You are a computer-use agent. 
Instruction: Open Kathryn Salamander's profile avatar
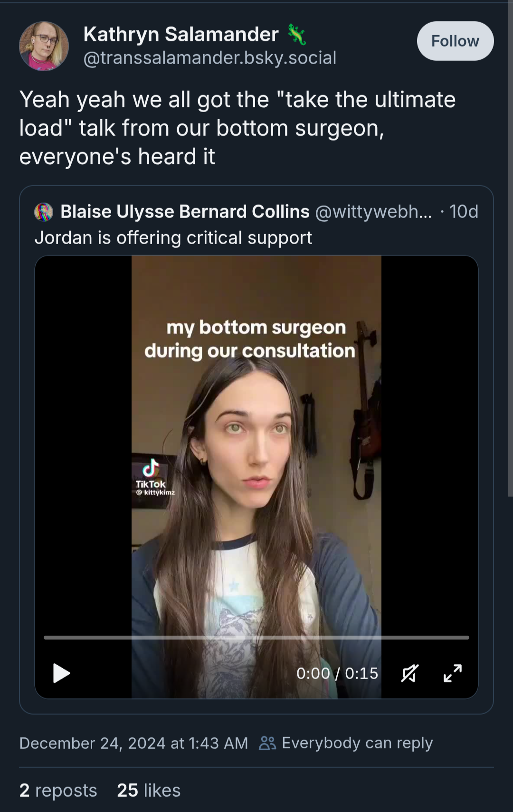click(44, 46)
